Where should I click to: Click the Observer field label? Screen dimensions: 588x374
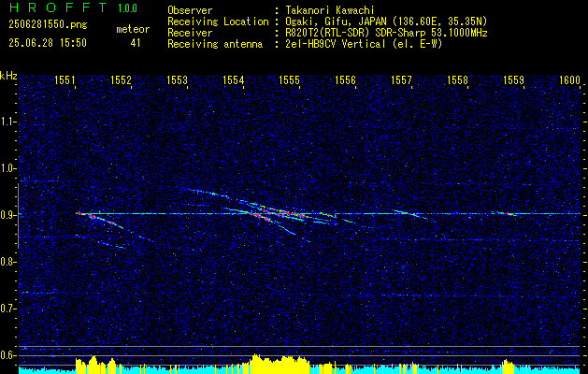point(190,10)
